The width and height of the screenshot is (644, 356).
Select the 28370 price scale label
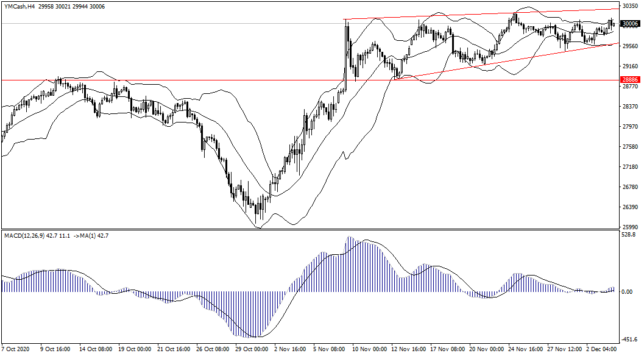click(x=630, y=107)
